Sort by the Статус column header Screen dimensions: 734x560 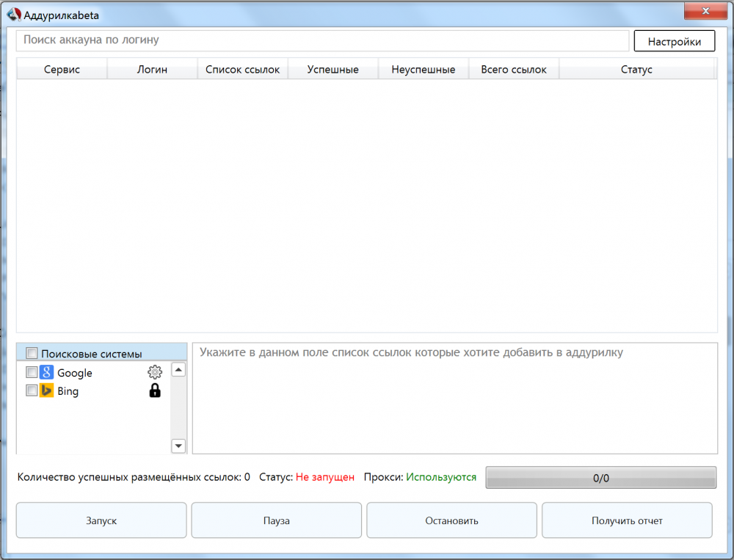tap(636, 69)
